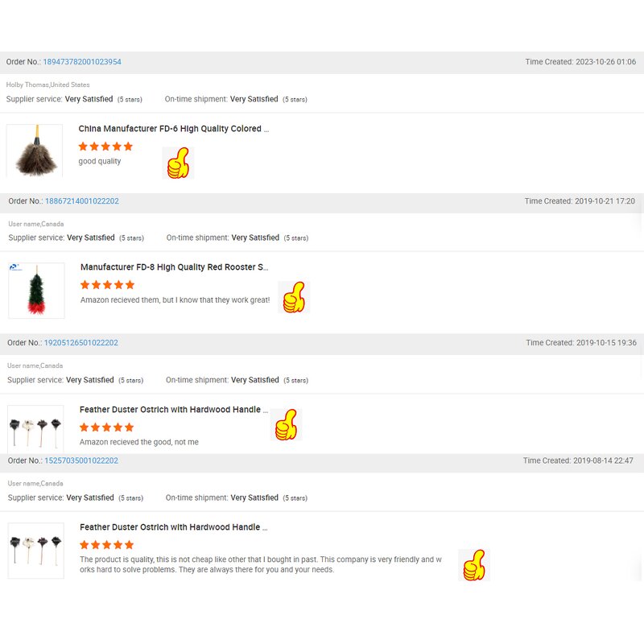Click reviewer name Holby Thomas, United States
644x644 pixels.
pos(48,85)
